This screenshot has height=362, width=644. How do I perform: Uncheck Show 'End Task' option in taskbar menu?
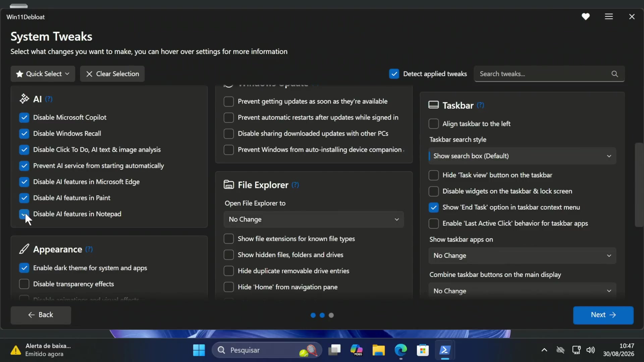434,207
